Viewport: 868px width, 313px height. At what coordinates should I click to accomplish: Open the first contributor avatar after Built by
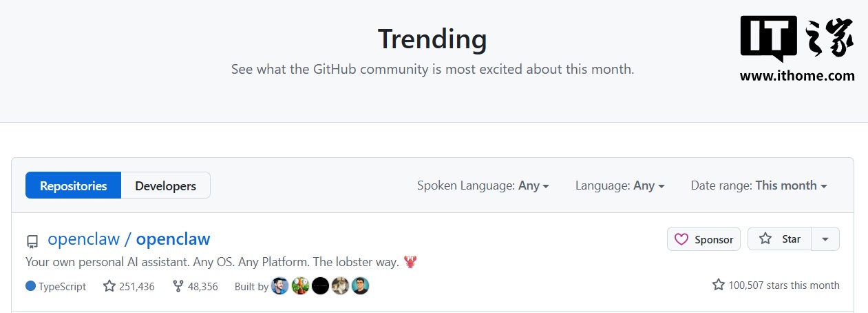[279, 286]
